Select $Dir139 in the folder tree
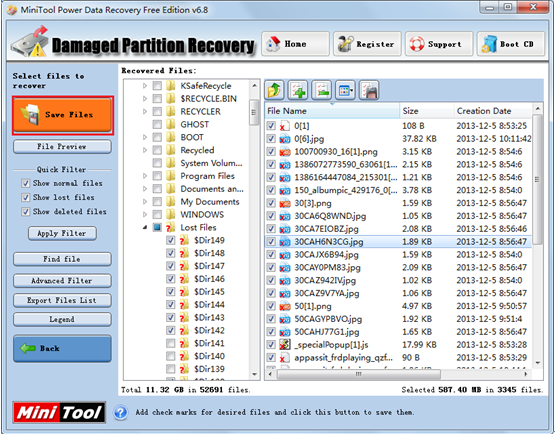The height and width of the screenshot is (434, 555). (209, 369)
